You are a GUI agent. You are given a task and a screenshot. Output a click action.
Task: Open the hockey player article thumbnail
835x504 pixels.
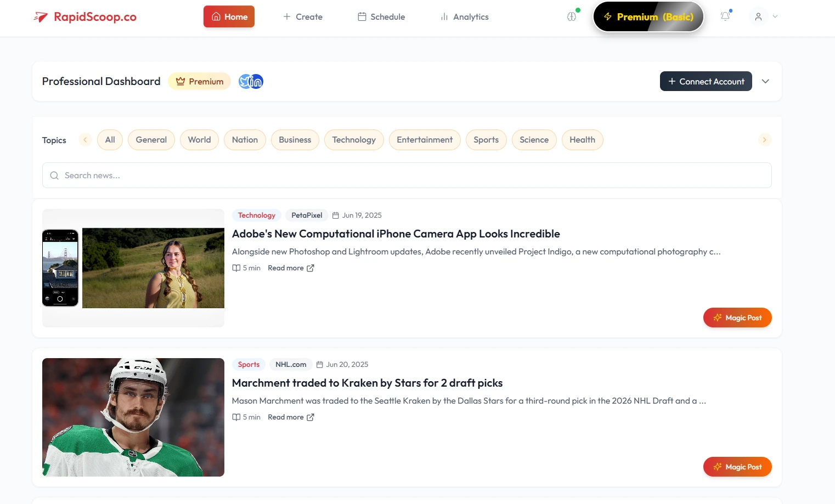click(x=133, y=417)
